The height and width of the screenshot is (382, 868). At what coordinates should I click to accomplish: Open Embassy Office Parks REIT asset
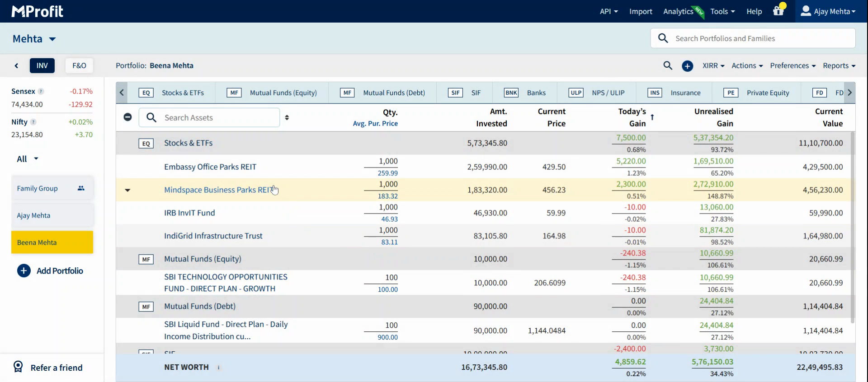click(x=210, y=167)
